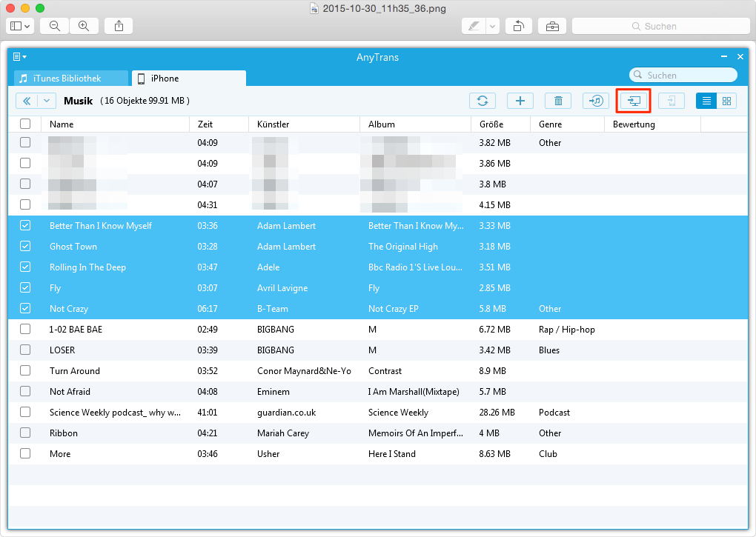Check the Not Afraid checkbox
This screenshot has width=756, height=537.
click(25, 391)
